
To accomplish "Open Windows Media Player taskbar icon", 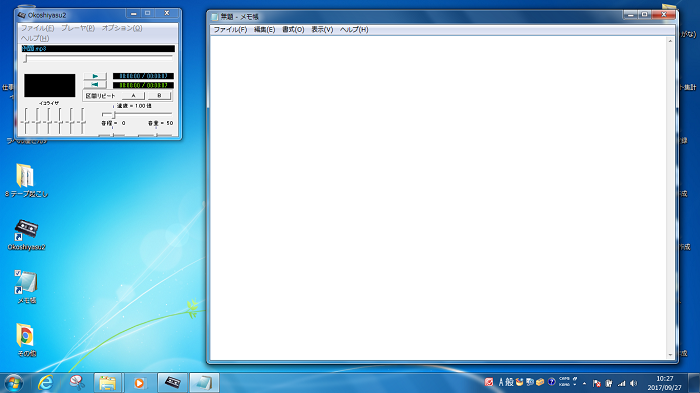I will pyautogui.click(x=139, y=383).
